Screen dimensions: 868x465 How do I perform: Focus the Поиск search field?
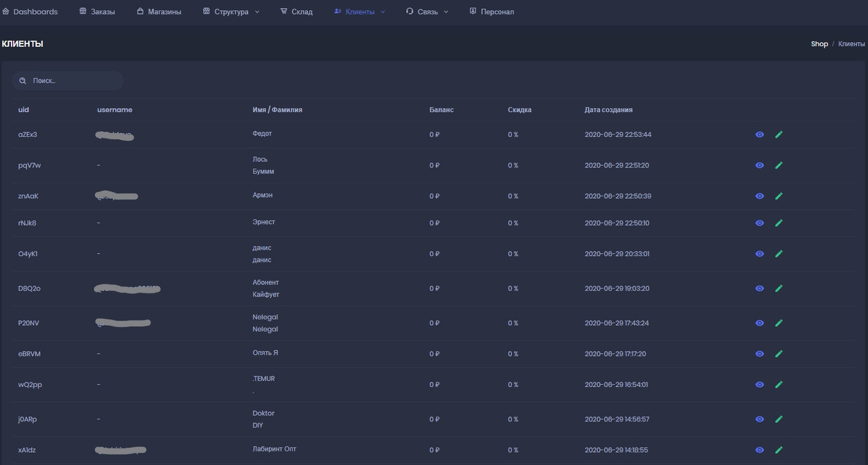pyautogui.click(x=68, y=81)
